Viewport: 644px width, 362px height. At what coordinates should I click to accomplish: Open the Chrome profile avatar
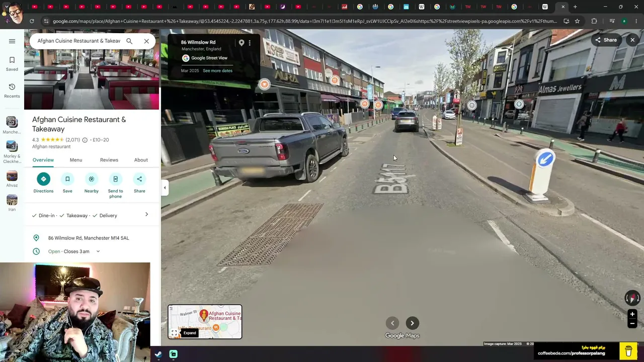pos(624,21)
